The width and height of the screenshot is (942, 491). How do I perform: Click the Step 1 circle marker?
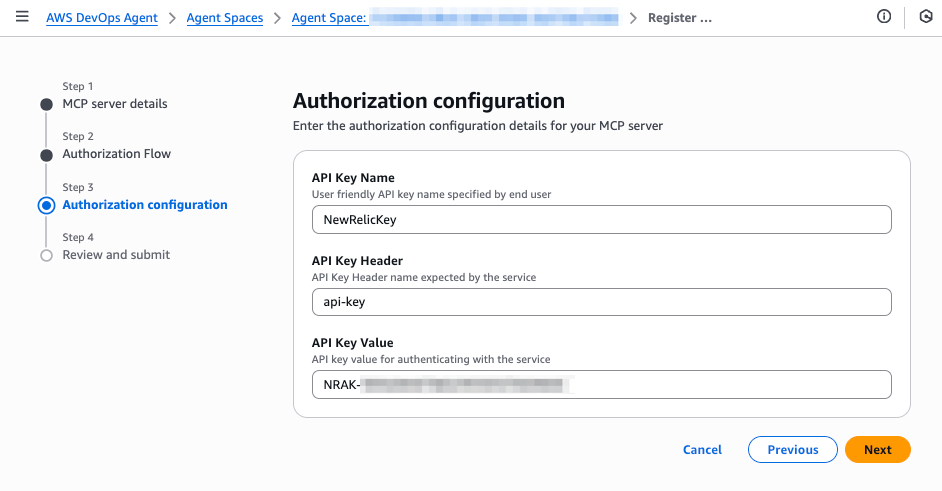46,104
